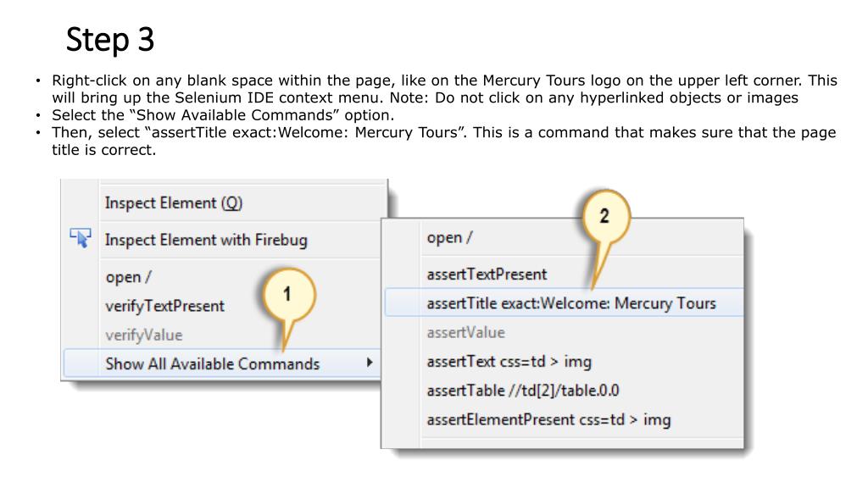
Task: Pick assertElementPresent css=td > img
Action: pos(548,420)
